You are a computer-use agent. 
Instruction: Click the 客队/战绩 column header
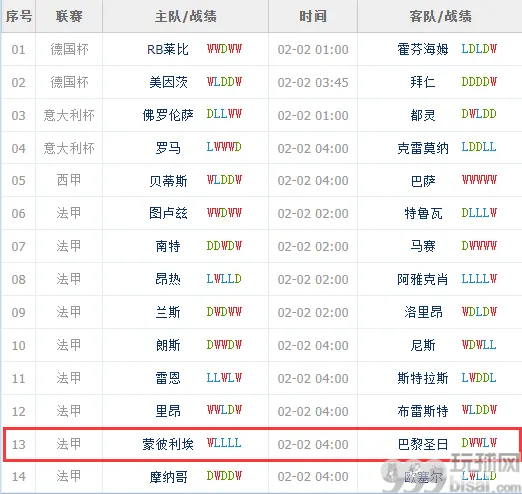pyautogui.click(x=440, y=16)
